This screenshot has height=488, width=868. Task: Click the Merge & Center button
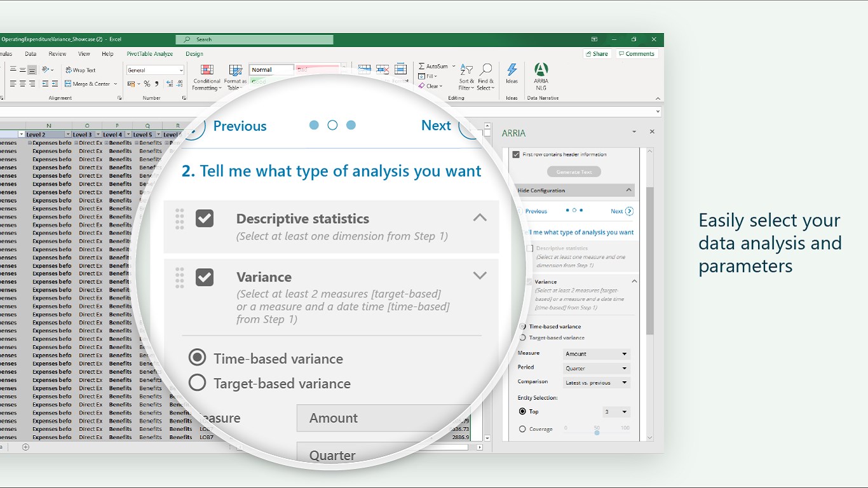click(91, 84)
